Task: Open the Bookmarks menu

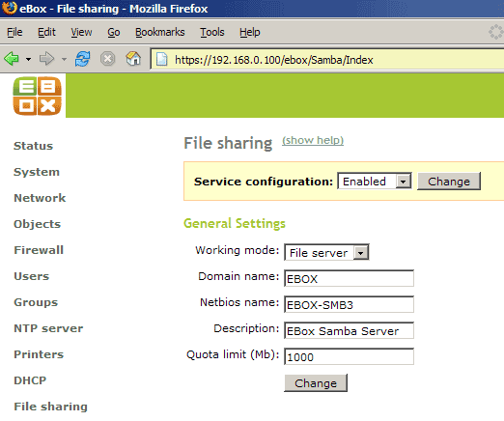Action: [160, 32]
